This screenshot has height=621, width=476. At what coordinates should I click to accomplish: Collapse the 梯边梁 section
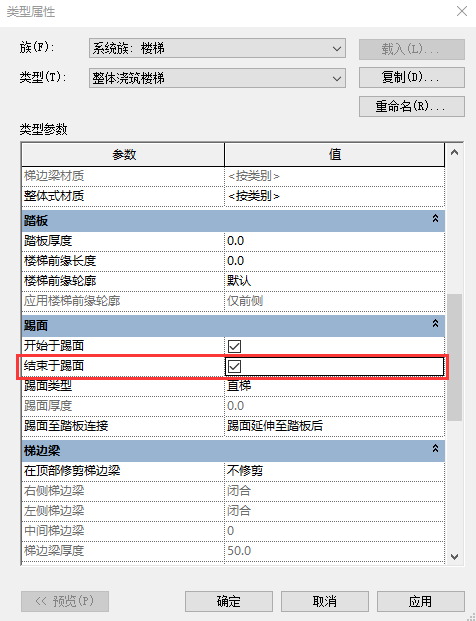(435, 449)
